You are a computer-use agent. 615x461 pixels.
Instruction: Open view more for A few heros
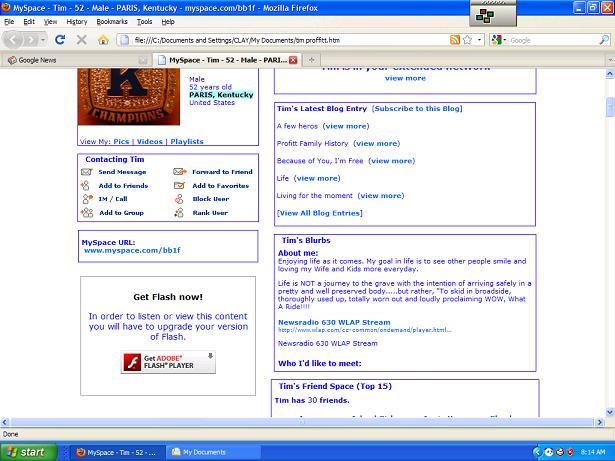pos(346,126)
